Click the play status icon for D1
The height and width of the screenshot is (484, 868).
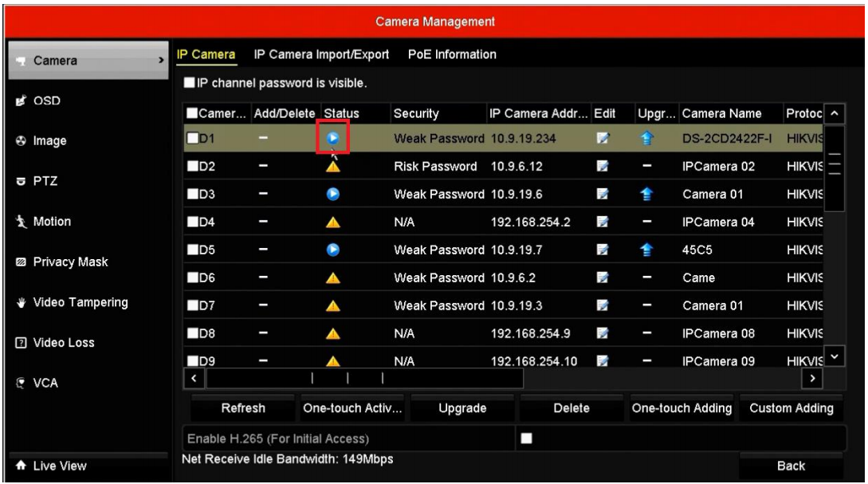pyautogui.click(x=333, y=140)
